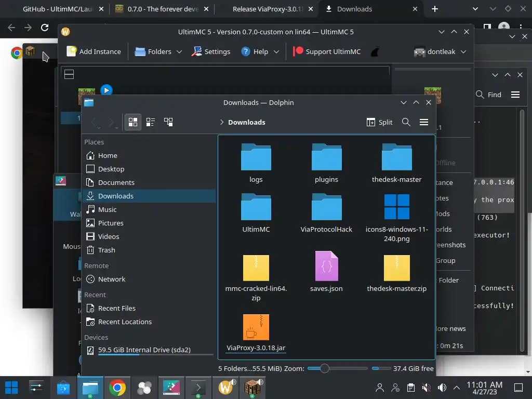Viewport: 532px width, 399px height.
Task: Click Find in the background window
Action: click(x=488, y=95)
